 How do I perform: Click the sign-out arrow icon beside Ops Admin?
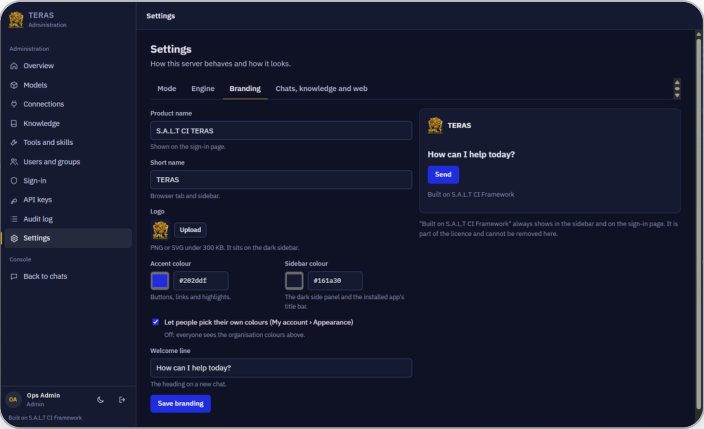click(122, 399)
